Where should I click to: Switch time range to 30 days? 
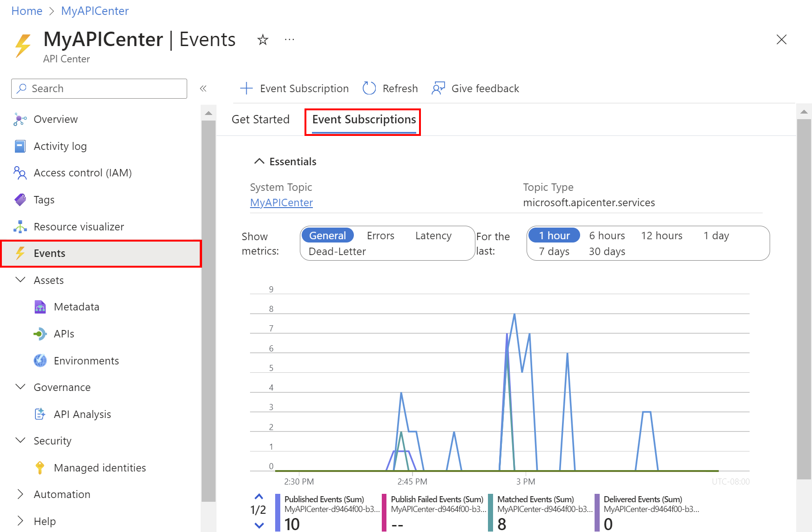[x=606, y=251]
